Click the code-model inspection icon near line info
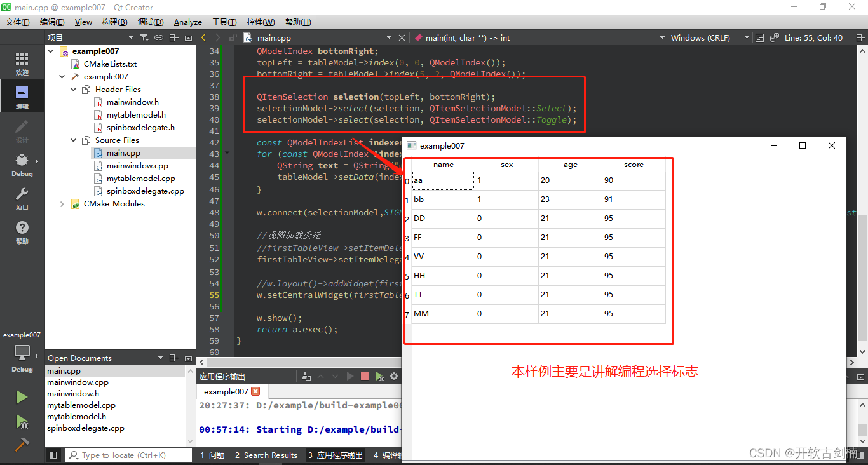The width and height of the screenshot is (868, 465). point(774,38)
